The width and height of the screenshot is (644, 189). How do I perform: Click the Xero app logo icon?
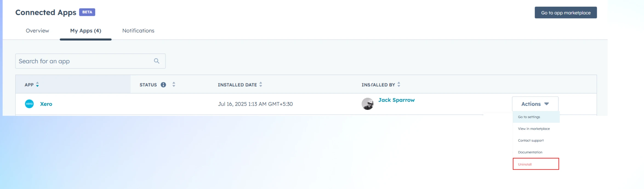point(29,104)
